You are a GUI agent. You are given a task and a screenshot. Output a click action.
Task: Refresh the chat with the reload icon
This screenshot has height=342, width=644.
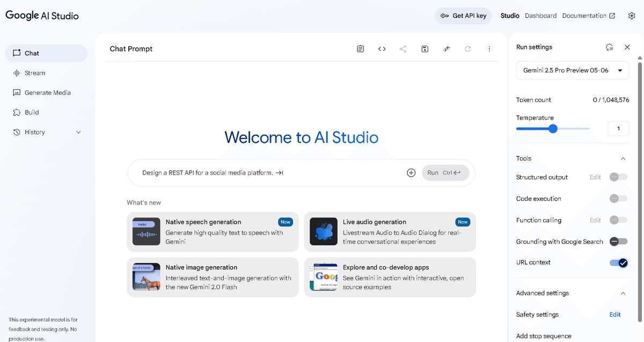click(x=467, y=48)
